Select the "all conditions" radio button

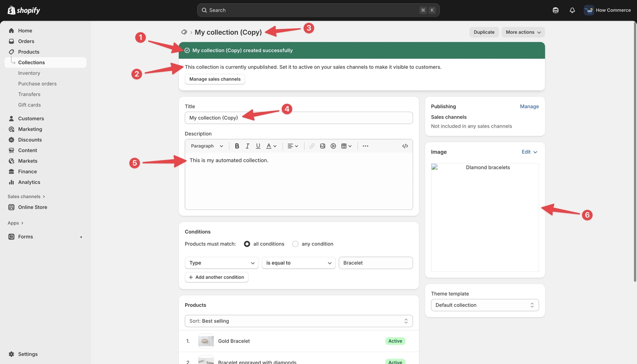(247, 244)
